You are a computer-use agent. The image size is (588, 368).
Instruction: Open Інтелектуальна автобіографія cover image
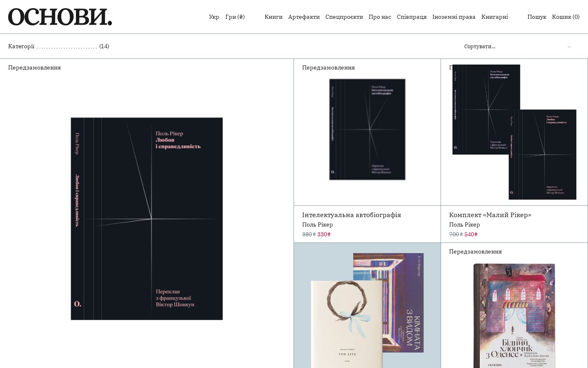[x=367, y=130]
